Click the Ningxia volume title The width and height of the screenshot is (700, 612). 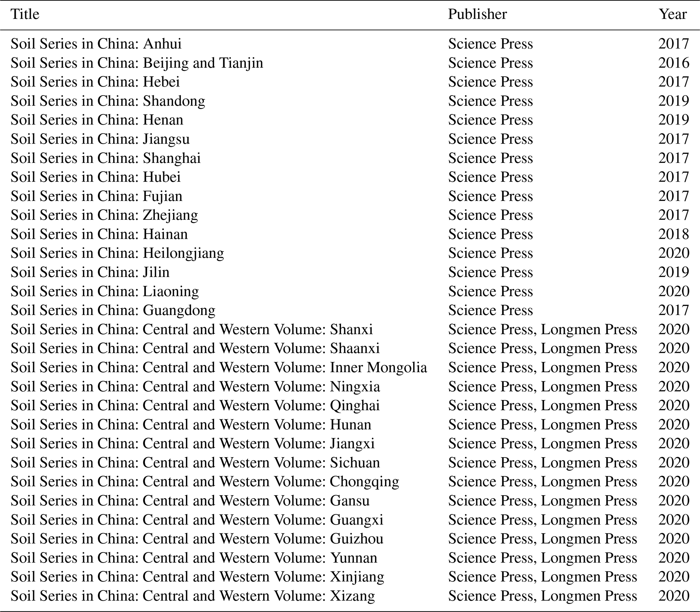pos(195,386)
